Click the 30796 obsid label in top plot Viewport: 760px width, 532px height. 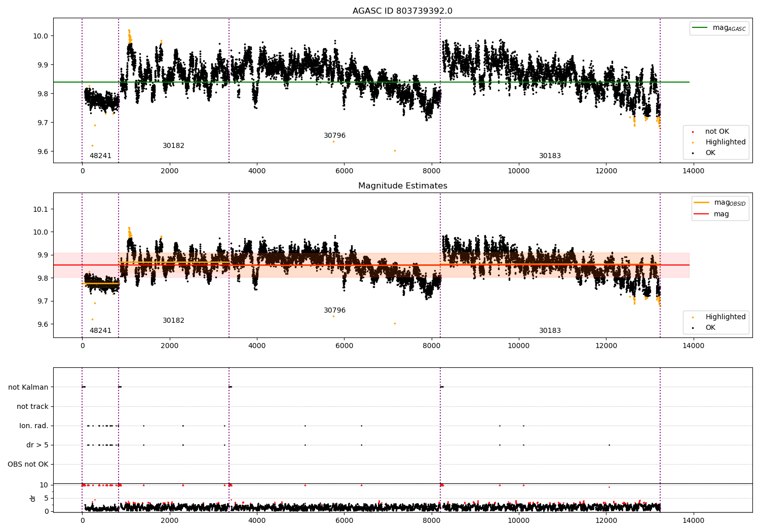(x=334, y=136)
